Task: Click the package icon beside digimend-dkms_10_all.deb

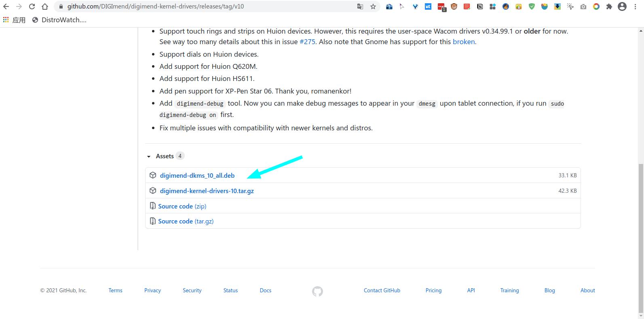Action: pos(153,175)
